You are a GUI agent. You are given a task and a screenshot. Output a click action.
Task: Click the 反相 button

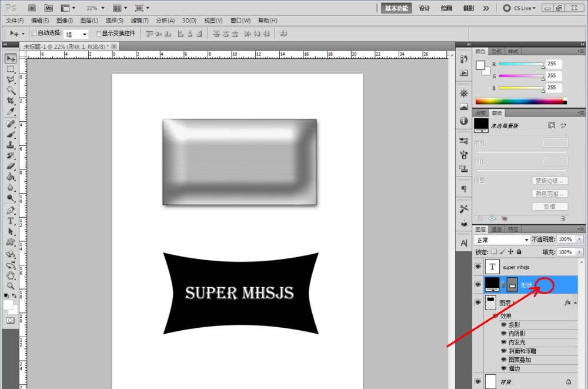[550, 207]
